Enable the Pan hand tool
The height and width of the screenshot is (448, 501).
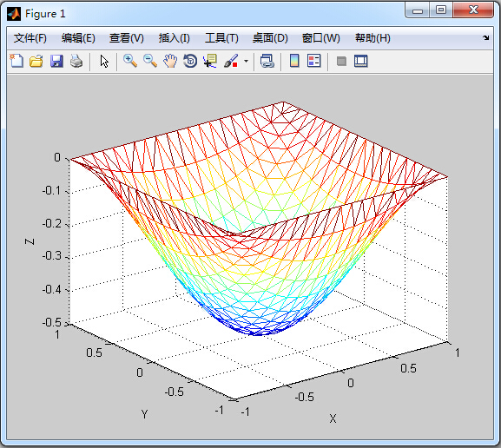(x=170, y=61)
